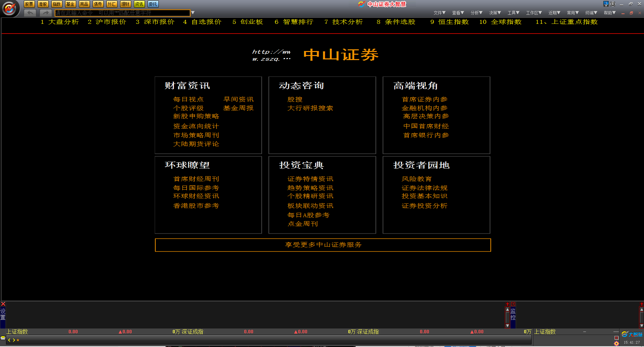Switch to 沪市报价 tab
644x347 pixels.
[107, 22]
